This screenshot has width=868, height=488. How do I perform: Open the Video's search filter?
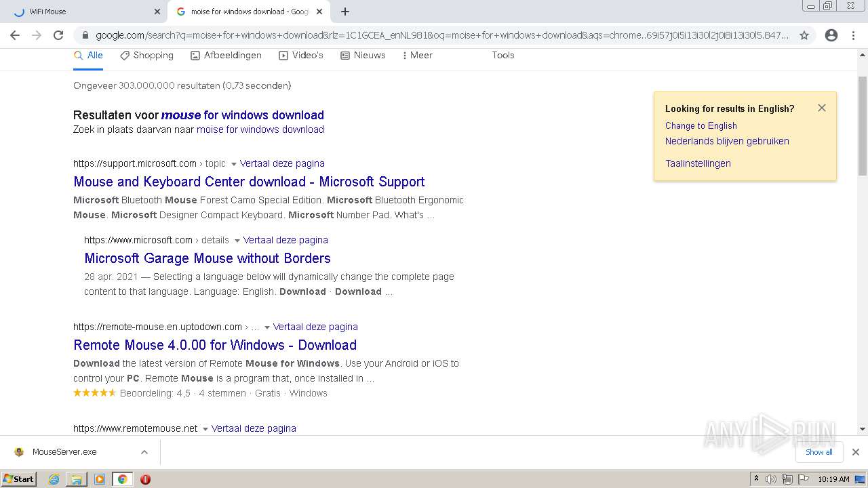301,56
